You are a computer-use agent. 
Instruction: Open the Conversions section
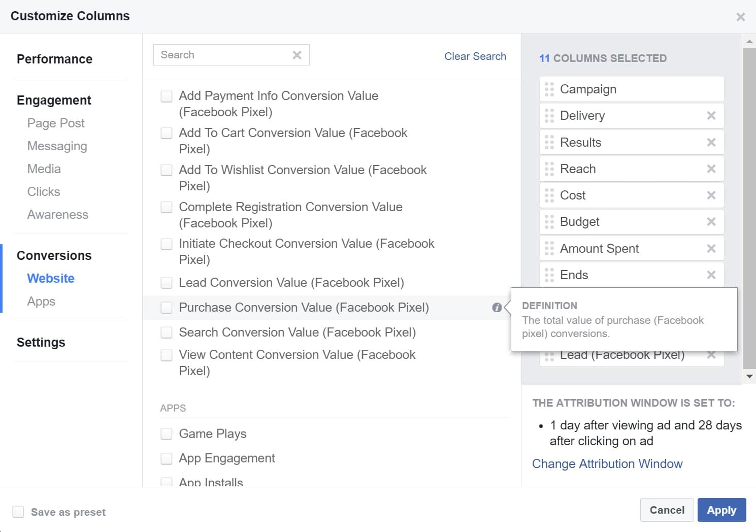pyautogui.click(x=54, y=255)
